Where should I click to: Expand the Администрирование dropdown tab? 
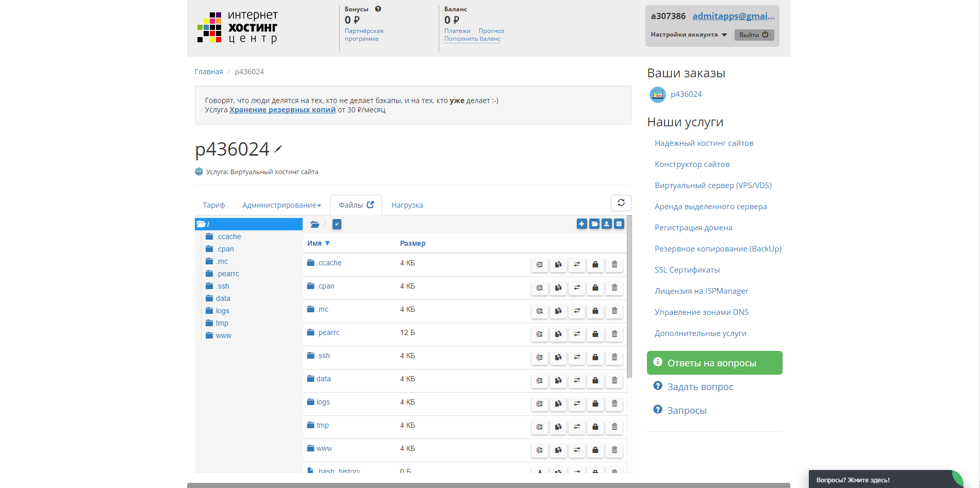[281, 205]
